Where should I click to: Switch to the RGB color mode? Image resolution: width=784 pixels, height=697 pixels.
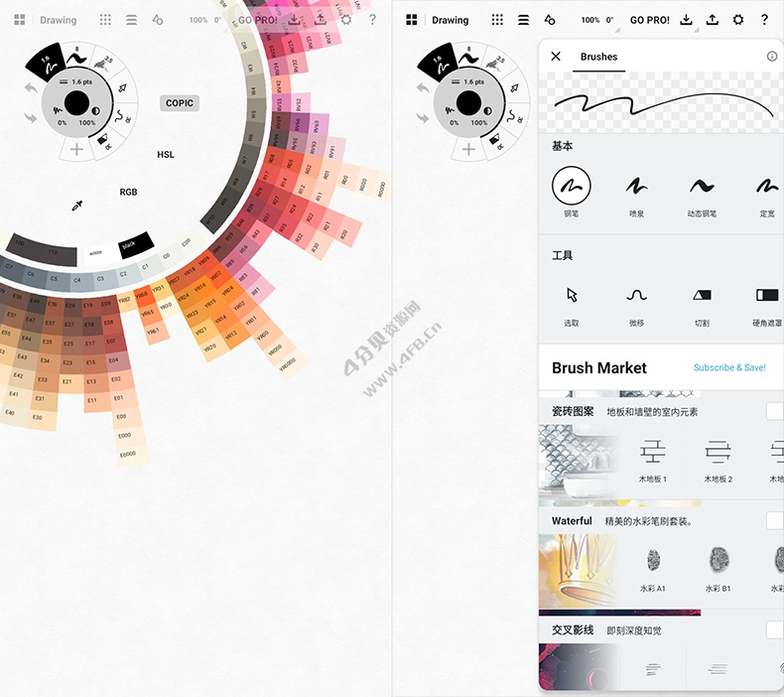tap(128, 192)
